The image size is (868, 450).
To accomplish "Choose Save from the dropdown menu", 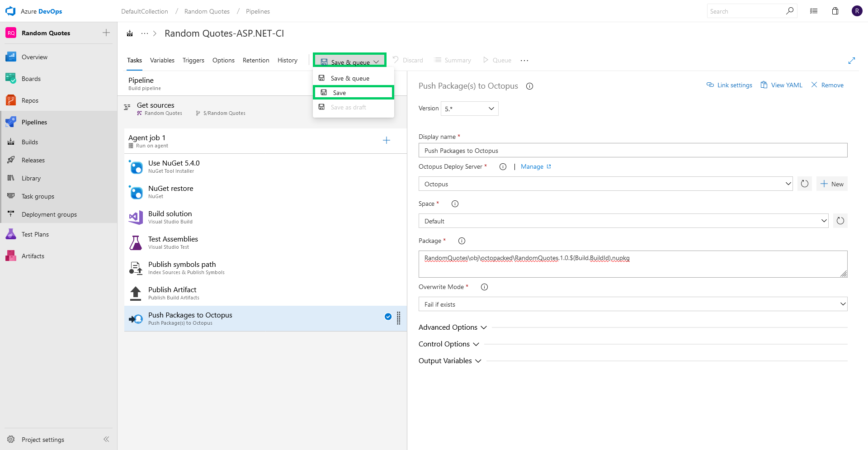I will click(x=354, y=92).
